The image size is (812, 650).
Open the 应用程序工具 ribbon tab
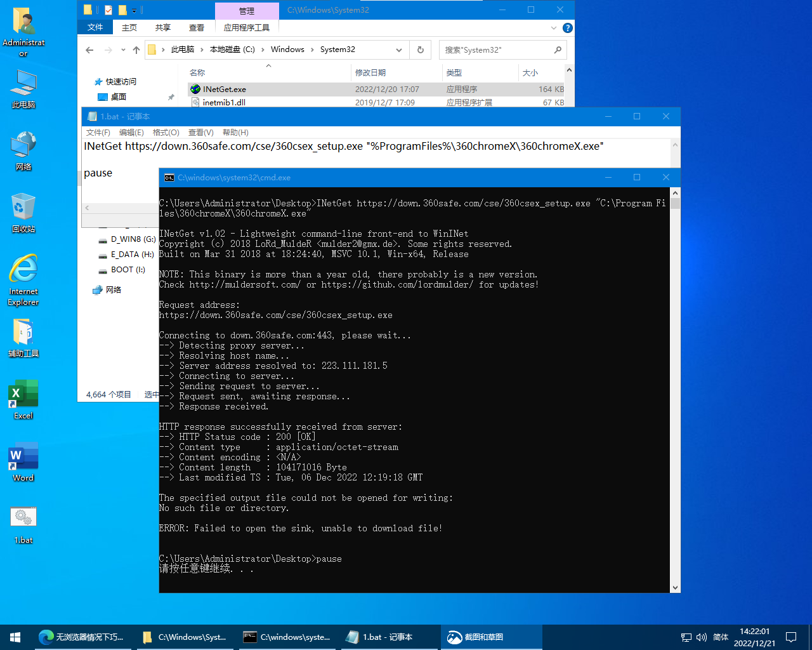click(247, 27)
